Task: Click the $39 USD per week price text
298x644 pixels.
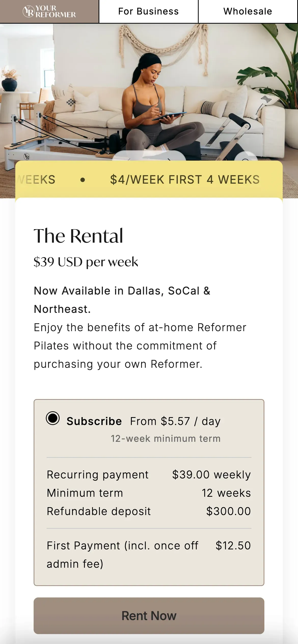Action: pyautogui.click(x=86, y=261)
